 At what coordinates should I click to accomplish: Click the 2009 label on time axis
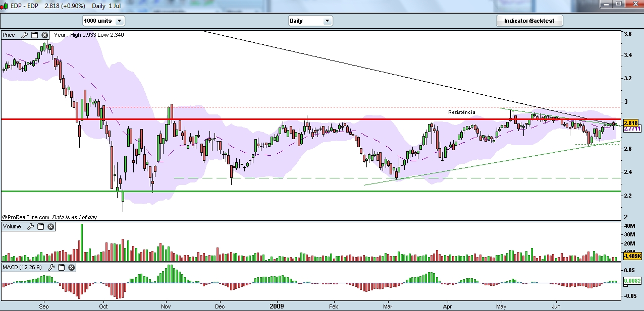(277, 306)
